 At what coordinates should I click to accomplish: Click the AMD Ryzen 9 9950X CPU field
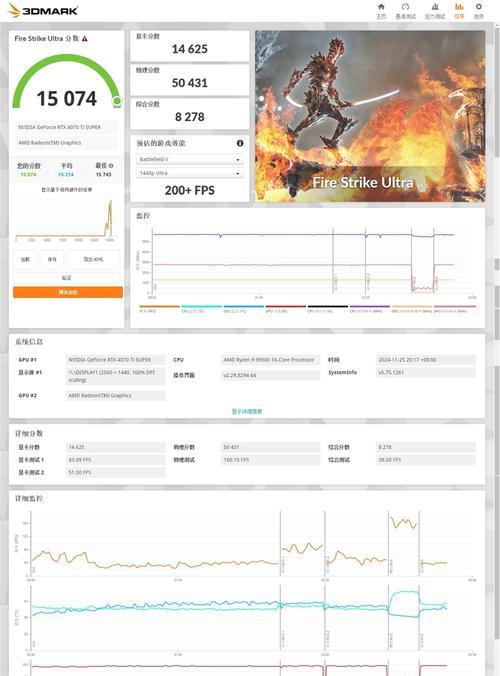tap(270, 360)
